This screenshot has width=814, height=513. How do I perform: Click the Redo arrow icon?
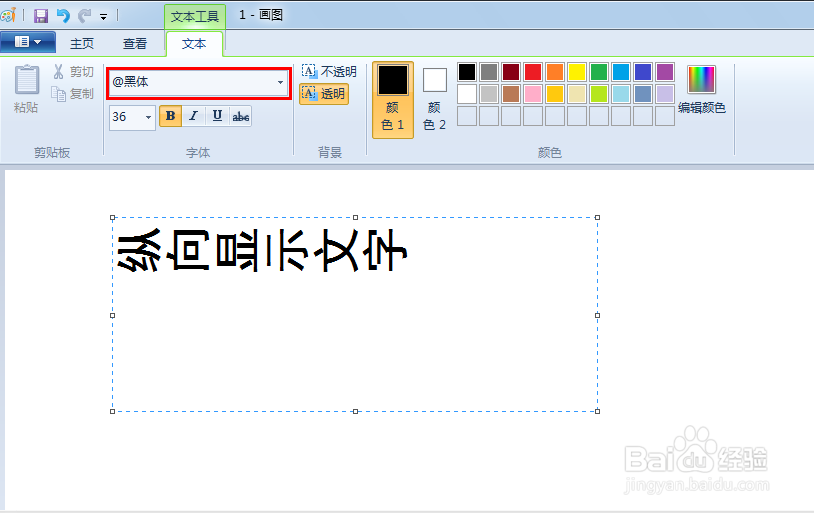tap(85, 16)
